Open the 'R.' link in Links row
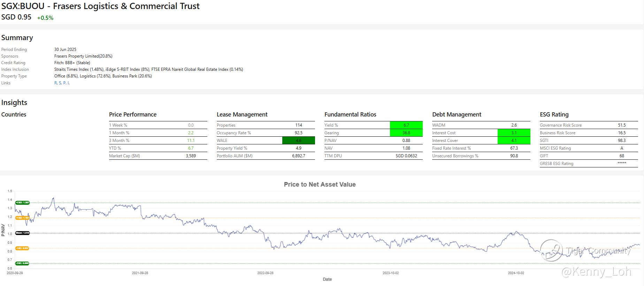The height and width of the screenshot is (286, 644). 56,83
